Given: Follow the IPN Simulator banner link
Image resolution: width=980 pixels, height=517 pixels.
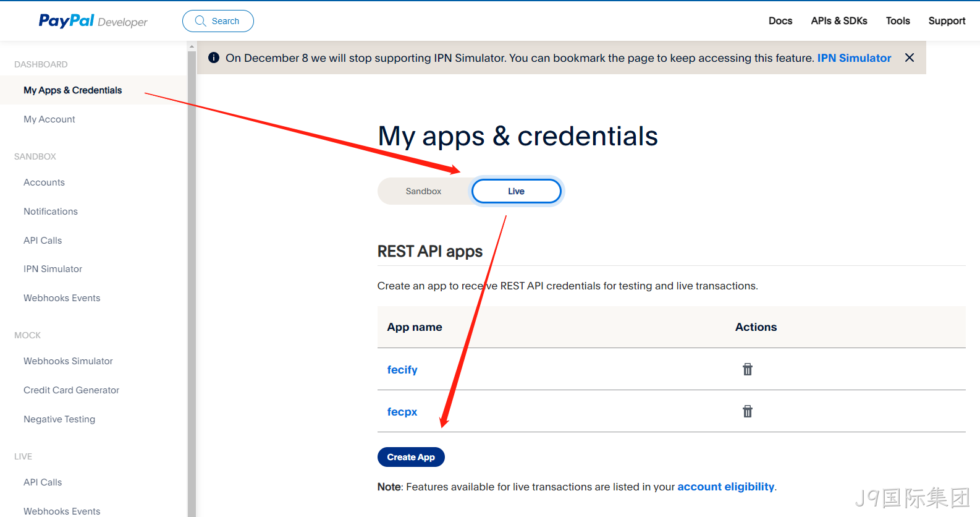Looking at the screenshot, I should [x=854, y=58].
